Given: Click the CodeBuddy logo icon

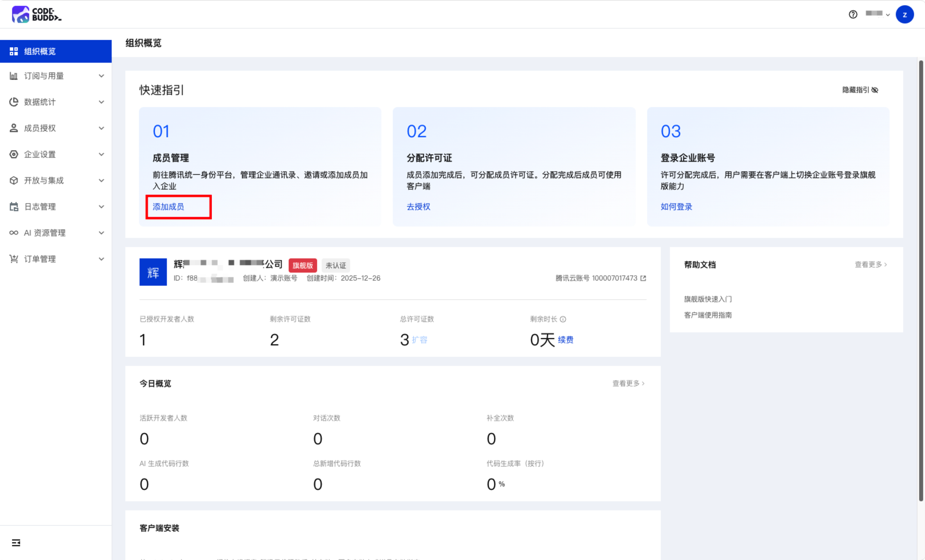Looking at the screenshot, I should 20,14.
